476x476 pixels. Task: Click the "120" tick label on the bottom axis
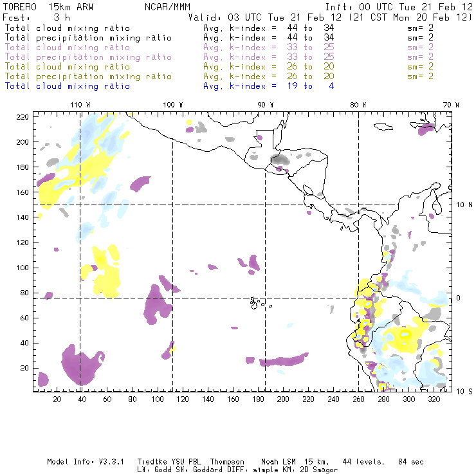point(183,399)
